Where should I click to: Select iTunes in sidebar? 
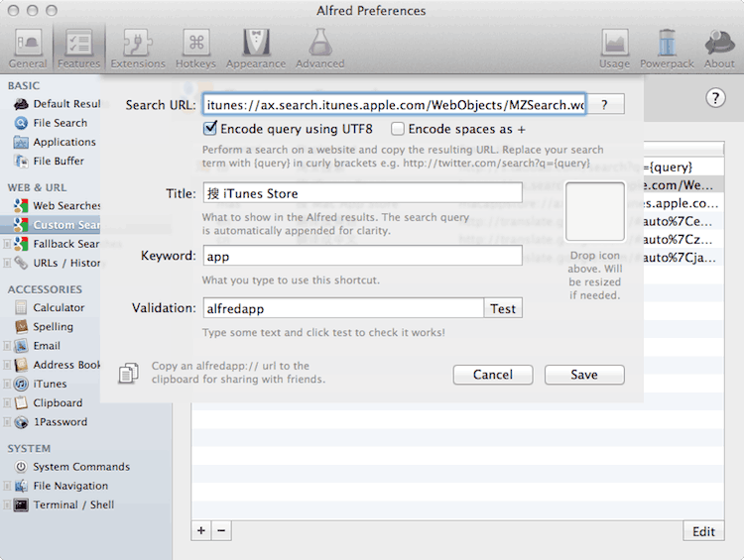click(x=41, y=384)
